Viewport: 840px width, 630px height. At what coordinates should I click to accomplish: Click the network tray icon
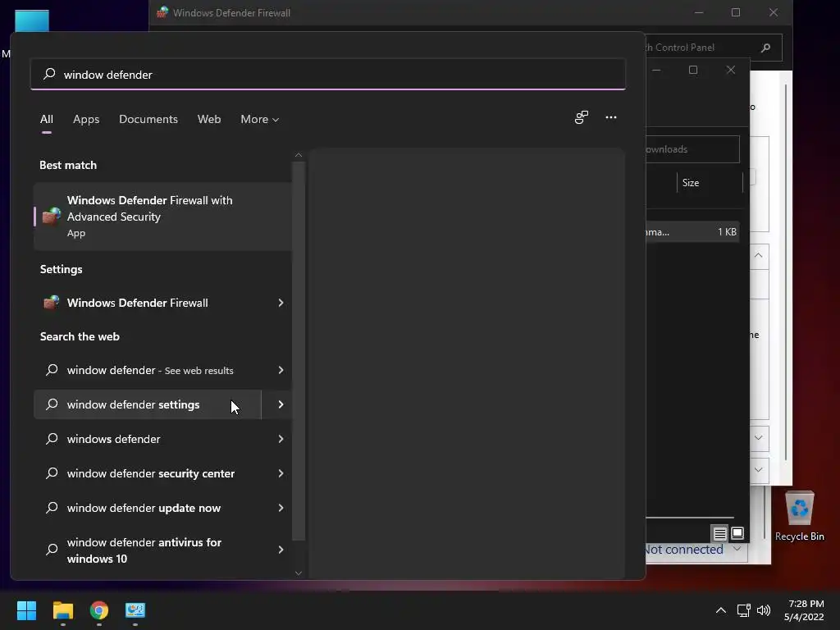tap(743, 610)
